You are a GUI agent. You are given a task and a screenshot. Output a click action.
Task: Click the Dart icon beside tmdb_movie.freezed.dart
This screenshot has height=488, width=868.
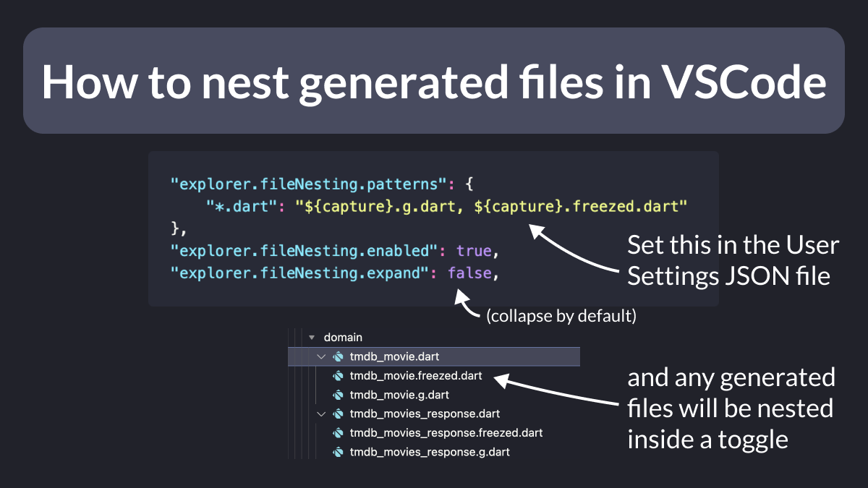(x=337, y=376)
